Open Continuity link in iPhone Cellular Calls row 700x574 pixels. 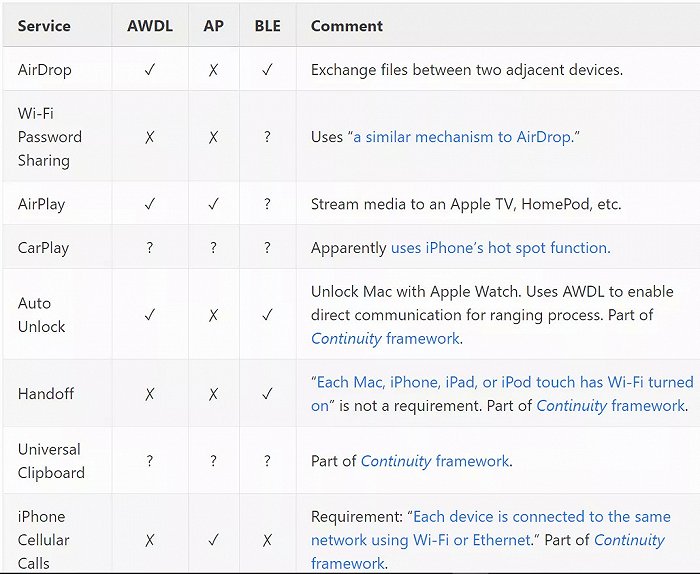point(629,540)
